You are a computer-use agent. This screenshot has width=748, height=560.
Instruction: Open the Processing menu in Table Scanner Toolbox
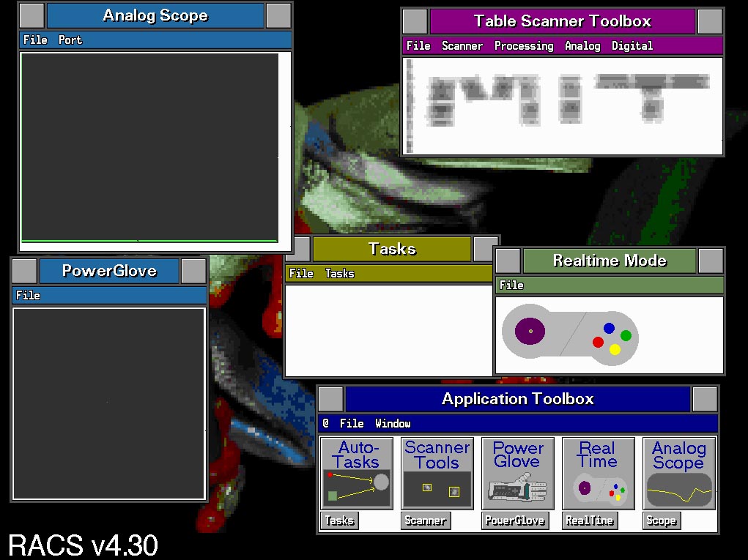coord(523,45)
